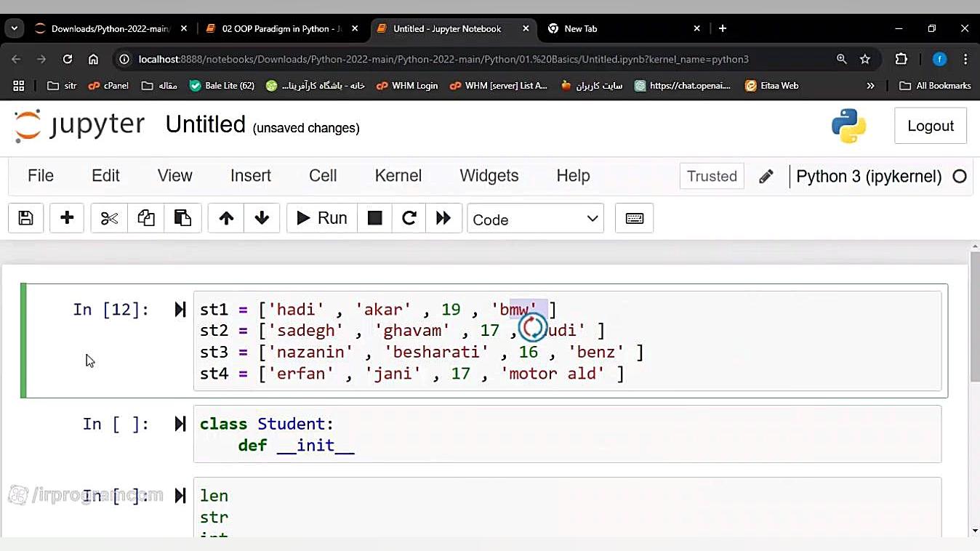Open a new browser tab with plus
Viewport: 980px width, 551px height.
723,28
